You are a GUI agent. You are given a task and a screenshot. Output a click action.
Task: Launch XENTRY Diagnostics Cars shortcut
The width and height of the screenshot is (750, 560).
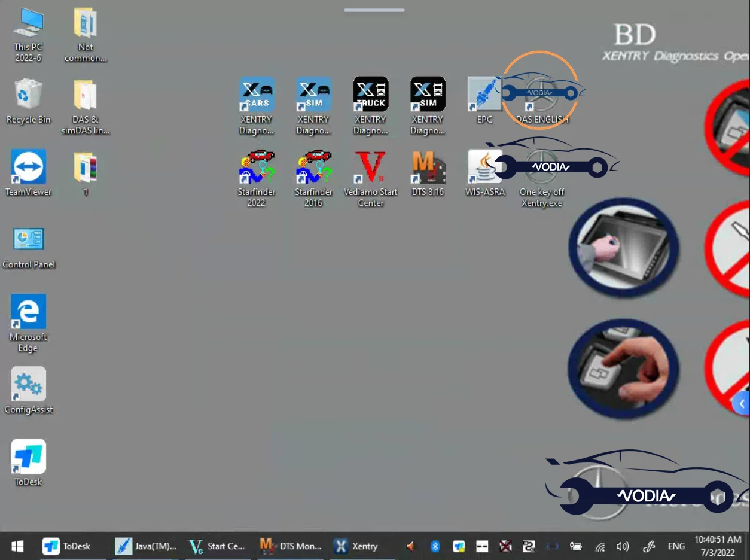[x=257, y=106]
